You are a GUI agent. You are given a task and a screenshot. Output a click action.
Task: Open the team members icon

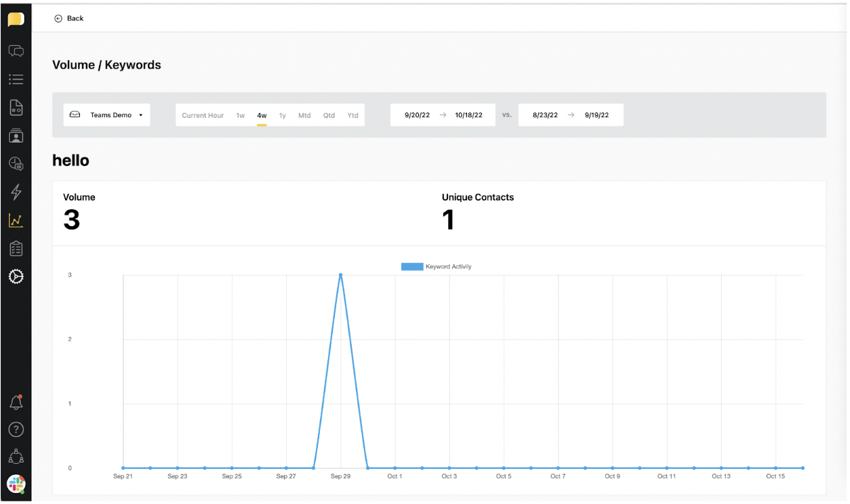click(16, 457)
